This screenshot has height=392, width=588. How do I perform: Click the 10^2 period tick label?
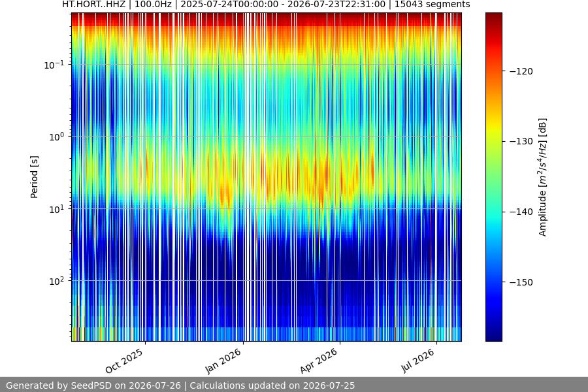click(57, 282)
